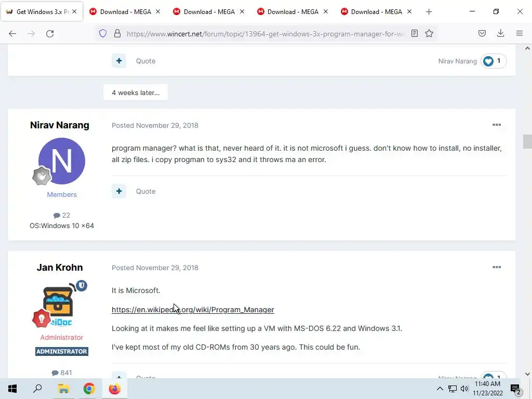Click Nirav Narang's rank badge icon
Image resolution: width=532 pixels, height=399 pixels.
(x=42, y=176)
